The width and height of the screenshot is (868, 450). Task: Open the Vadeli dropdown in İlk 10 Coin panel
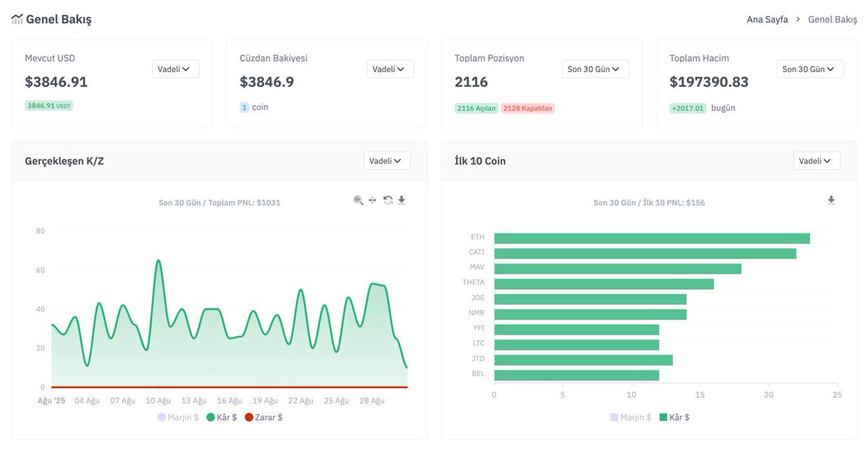coord(817,161)
